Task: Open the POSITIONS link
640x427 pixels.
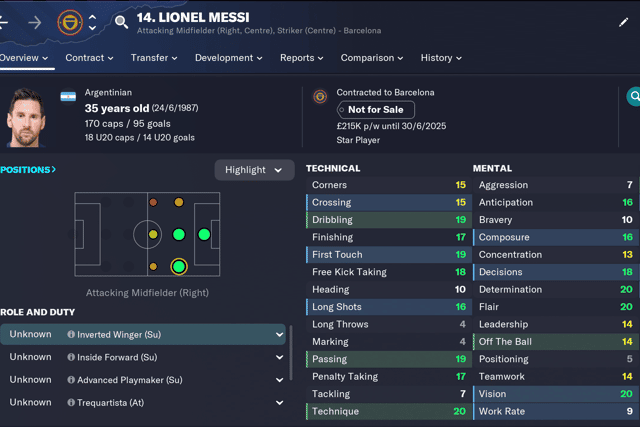Action: click(x=28, y=170)
